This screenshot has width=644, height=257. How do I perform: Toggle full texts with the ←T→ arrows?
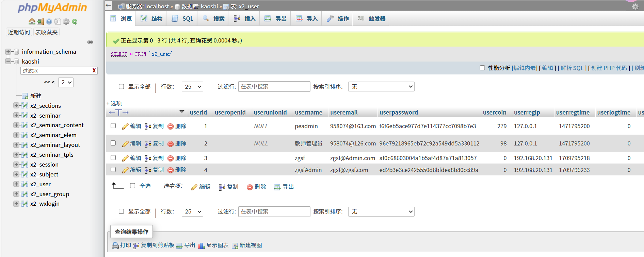pos(118,113)
